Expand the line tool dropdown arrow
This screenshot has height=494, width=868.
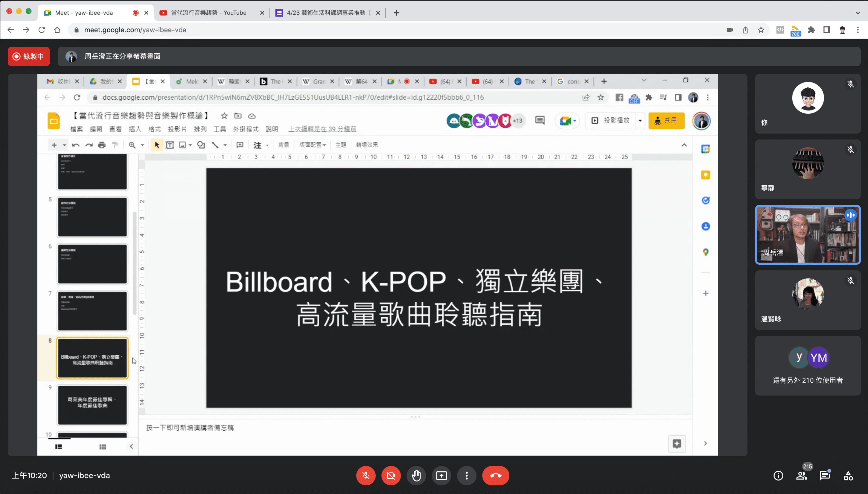coord(225,145)
